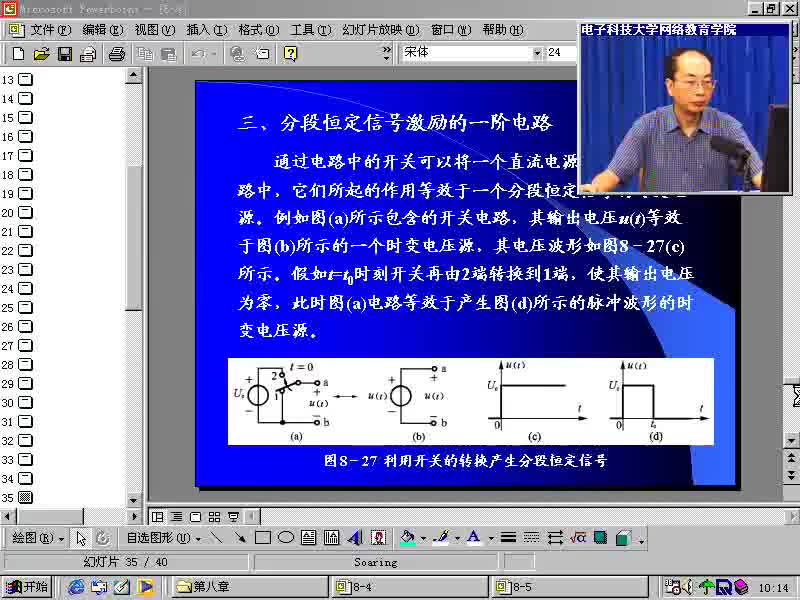
Task: Click the 3-D style cube icon
Action: 623,537
